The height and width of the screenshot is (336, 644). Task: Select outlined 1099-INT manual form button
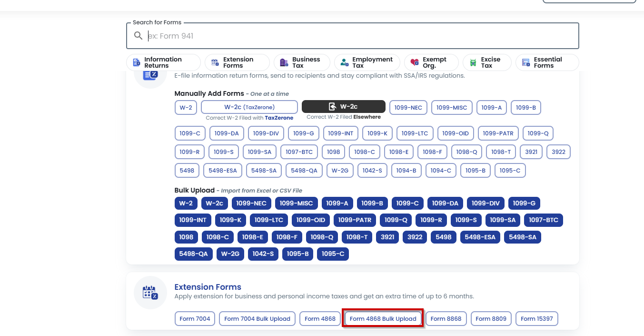[341, 133]
